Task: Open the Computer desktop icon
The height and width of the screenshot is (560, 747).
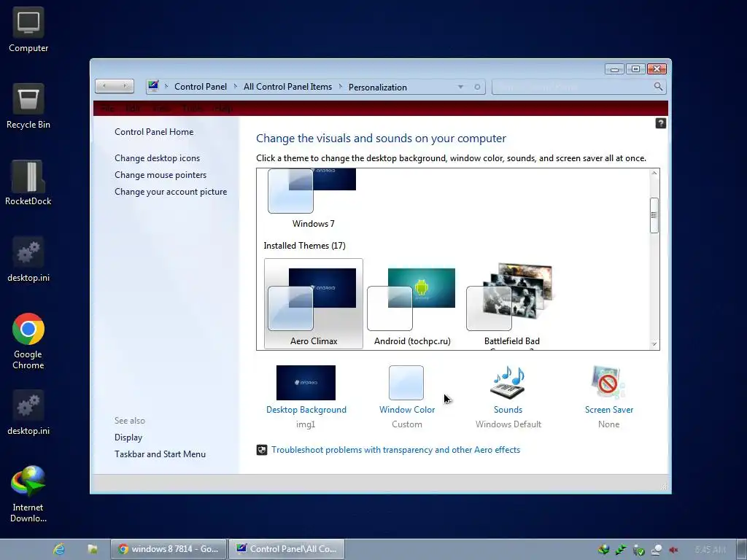Action: tap(28, 29)
